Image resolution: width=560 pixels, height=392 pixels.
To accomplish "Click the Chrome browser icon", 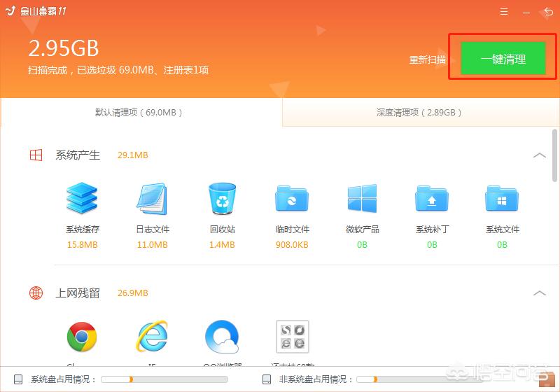I will pyautogui.click(x=82, y=337).
